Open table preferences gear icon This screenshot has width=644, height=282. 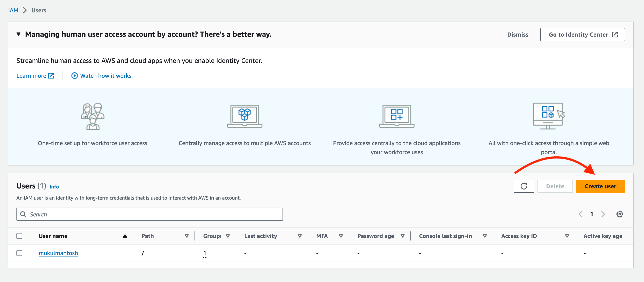pos(619,214)
